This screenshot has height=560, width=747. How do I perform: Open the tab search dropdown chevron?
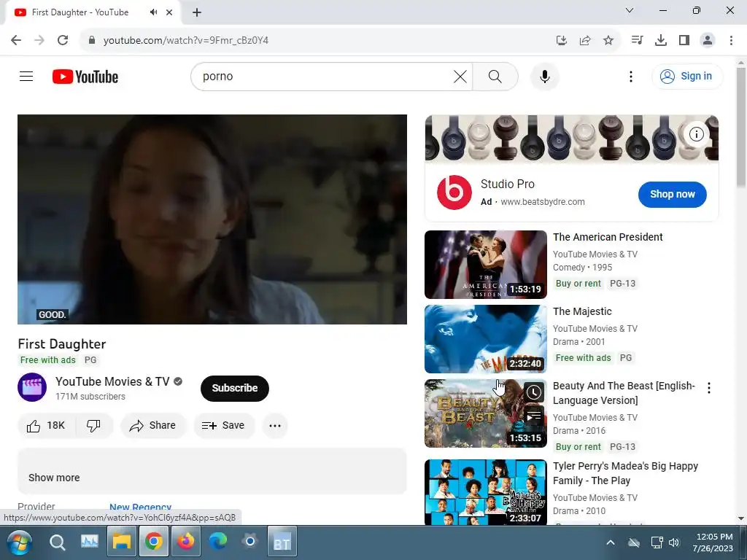point(630,10)
